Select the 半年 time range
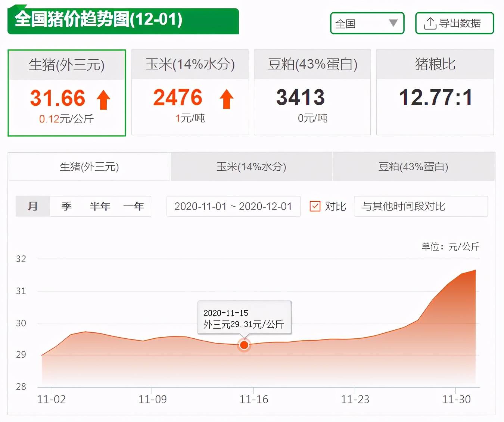This screenshot has width=504, height=422. click(x=100, y=206)
